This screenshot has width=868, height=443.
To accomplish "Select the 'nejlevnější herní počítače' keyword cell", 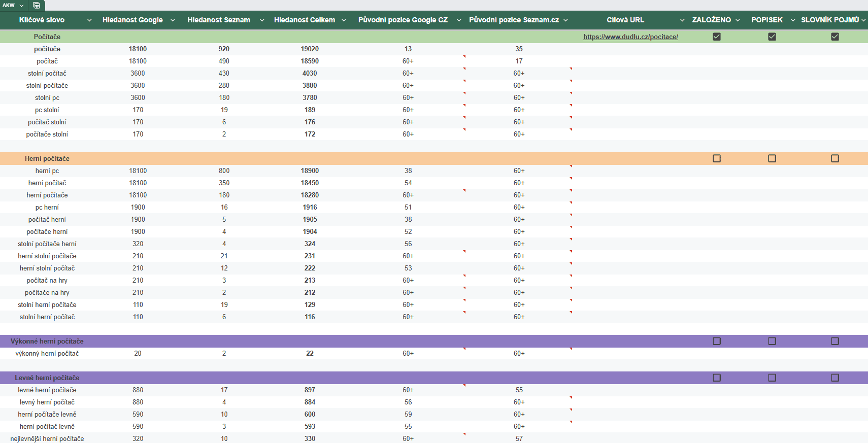I will coord(47,438).
